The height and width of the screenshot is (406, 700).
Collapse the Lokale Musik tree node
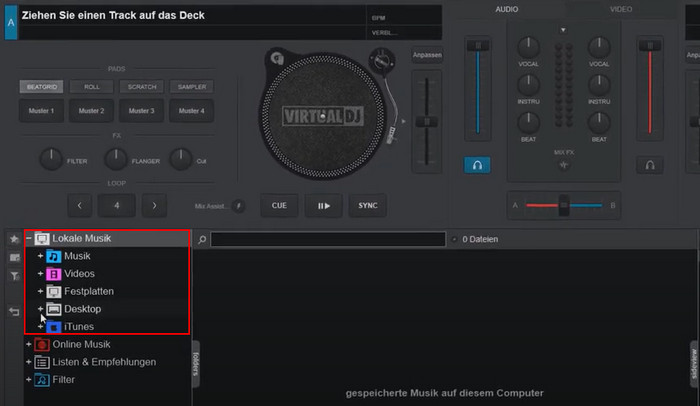(x=29, y=239)
